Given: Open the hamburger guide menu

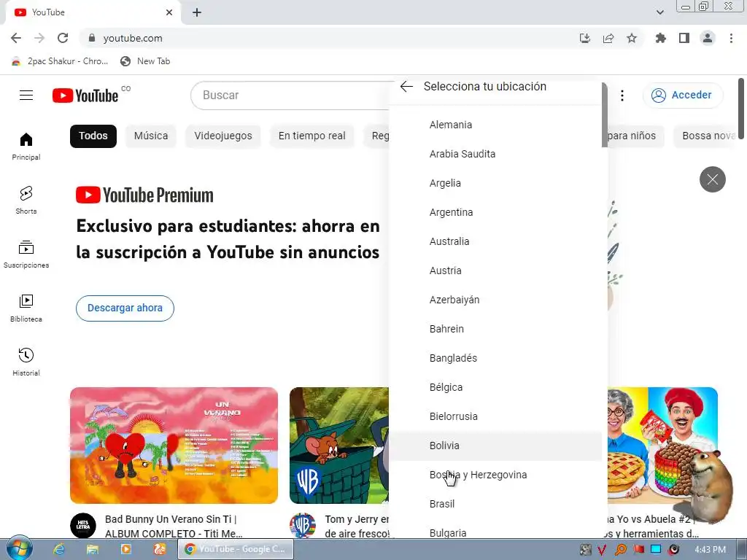Looking at the screenshot, I should click(x=26, y=96).
